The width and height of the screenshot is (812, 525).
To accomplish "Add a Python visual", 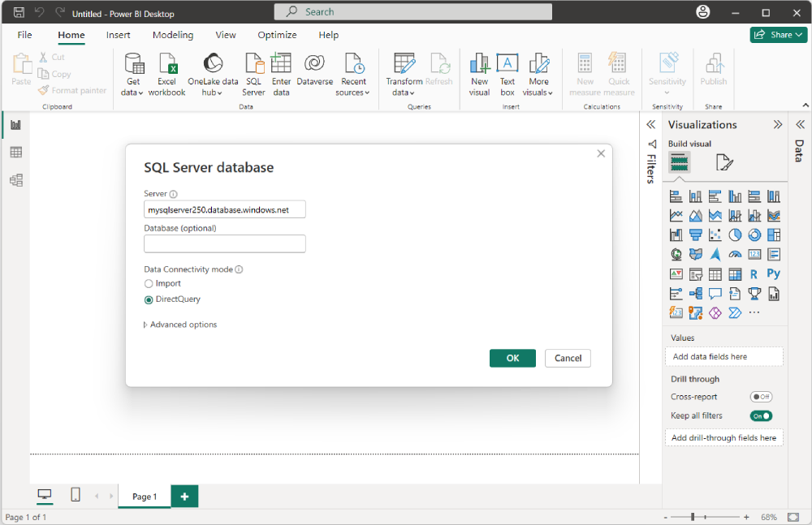I will (774, 274).
